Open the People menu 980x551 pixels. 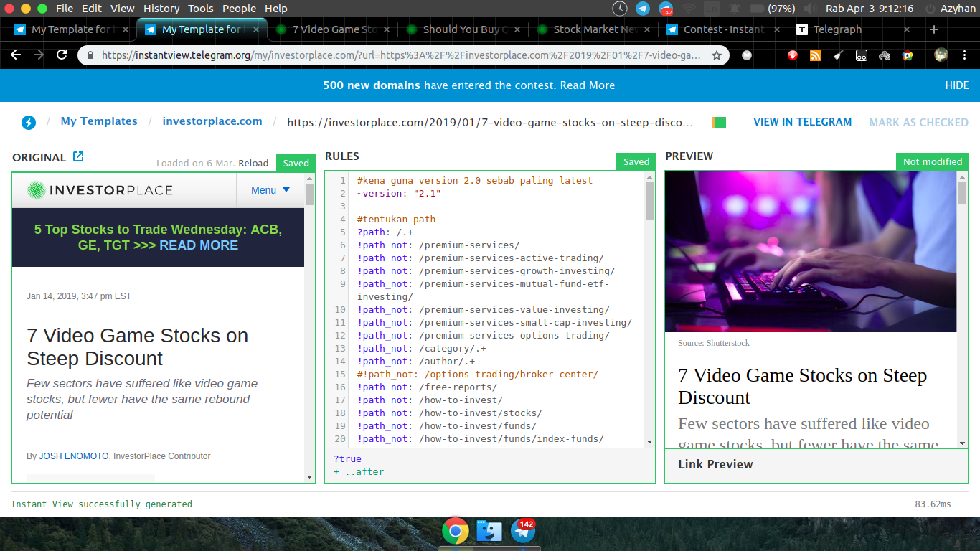[x=240, y=9]
